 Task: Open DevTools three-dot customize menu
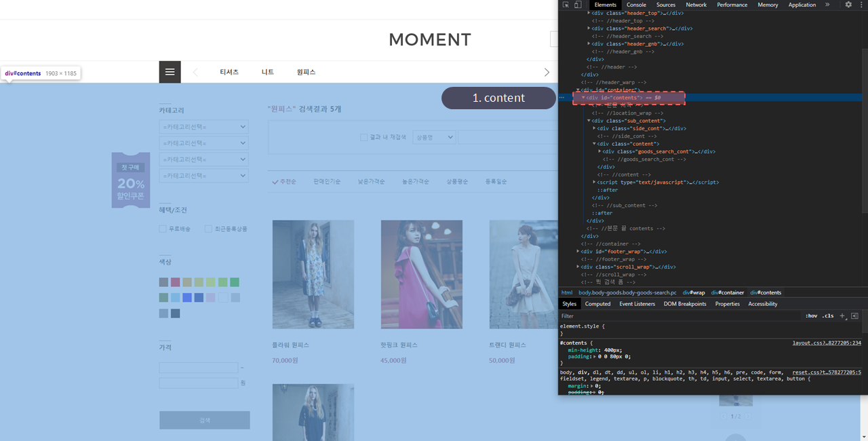coord(863,5)
